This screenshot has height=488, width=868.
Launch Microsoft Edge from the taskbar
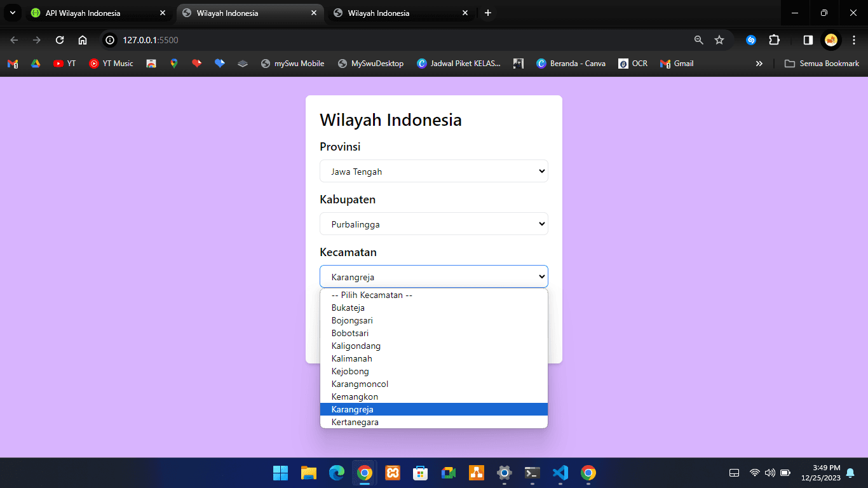pos(336,473)
